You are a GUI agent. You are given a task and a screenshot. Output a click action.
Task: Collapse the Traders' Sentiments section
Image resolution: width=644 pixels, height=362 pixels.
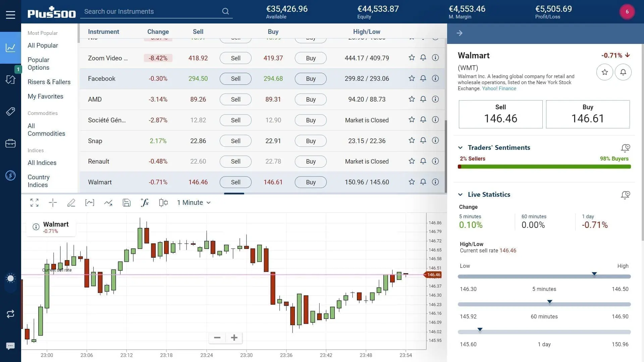pos(461,147)
